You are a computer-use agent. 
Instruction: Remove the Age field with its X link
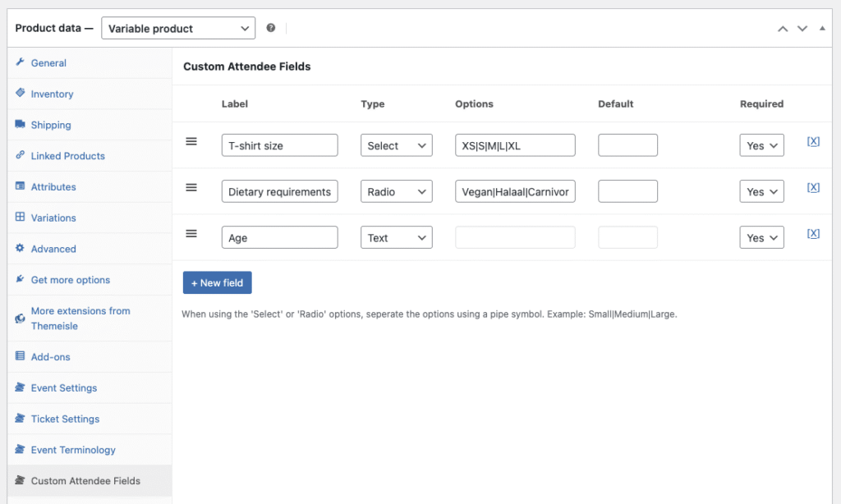813,233
